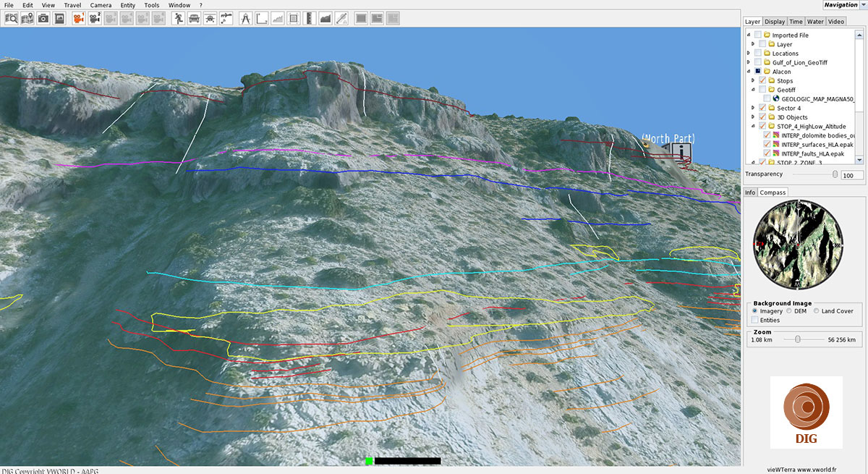Select the DEM background radio button
The width and height of the screenshot is (868, 474).
[x=789, y=311]
